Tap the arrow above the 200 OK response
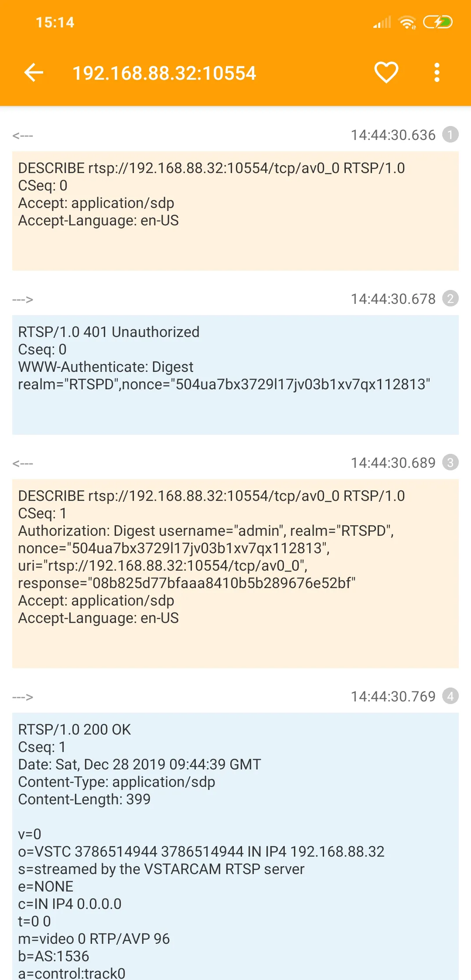Image resolution: width=471 pixels, height=980 pixels. point(23,697)
